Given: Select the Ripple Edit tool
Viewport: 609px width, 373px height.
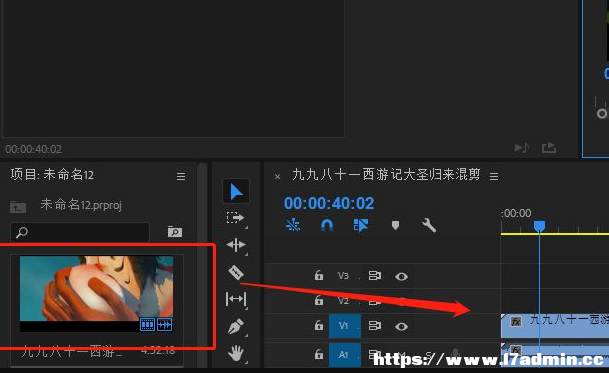Looking at the screenshot, I should tap(235, 245).
